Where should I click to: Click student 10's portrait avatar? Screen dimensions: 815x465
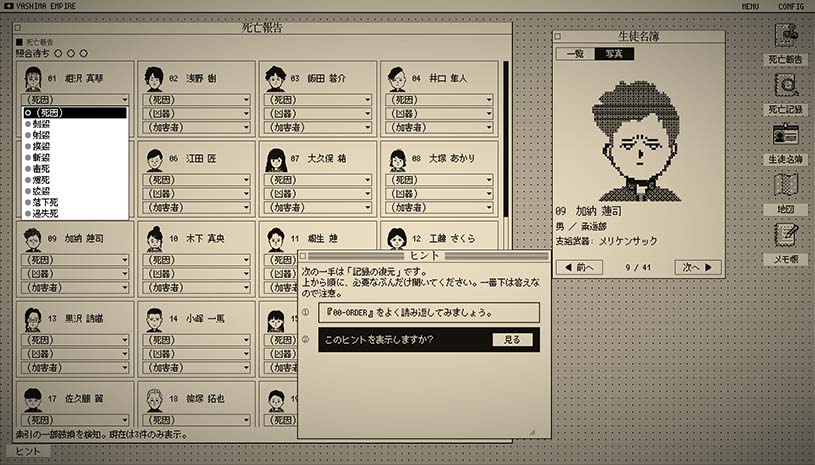click(154, 239)
